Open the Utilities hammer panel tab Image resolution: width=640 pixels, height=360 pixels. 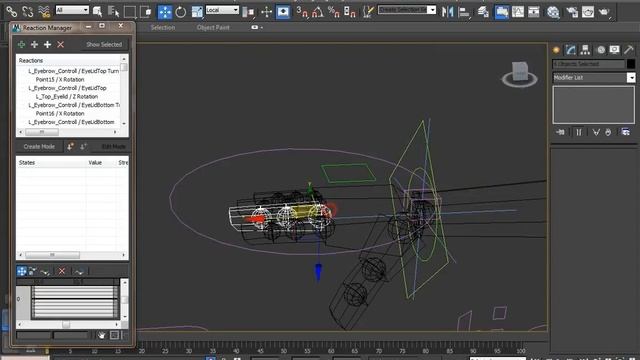[629, 50]
